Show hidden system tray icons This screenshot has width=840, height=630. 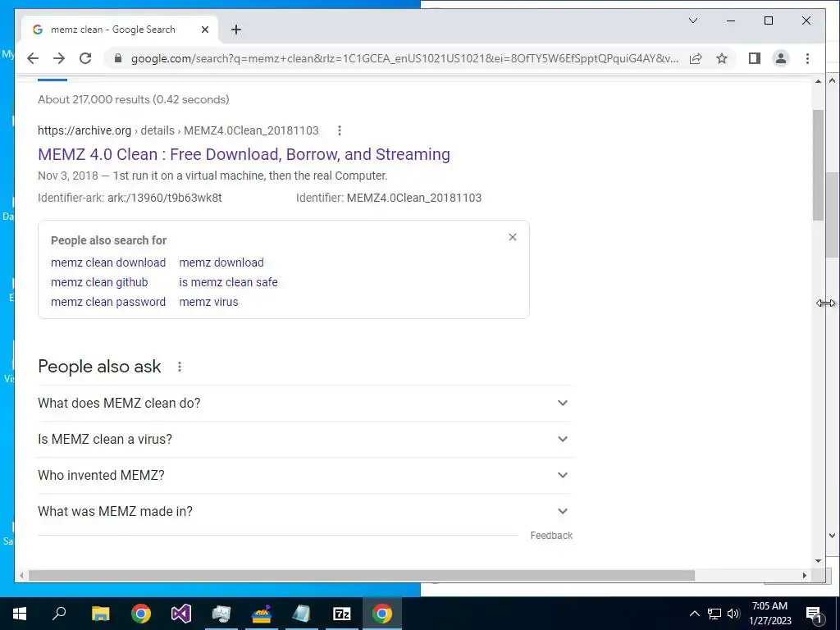click(694, 614)
